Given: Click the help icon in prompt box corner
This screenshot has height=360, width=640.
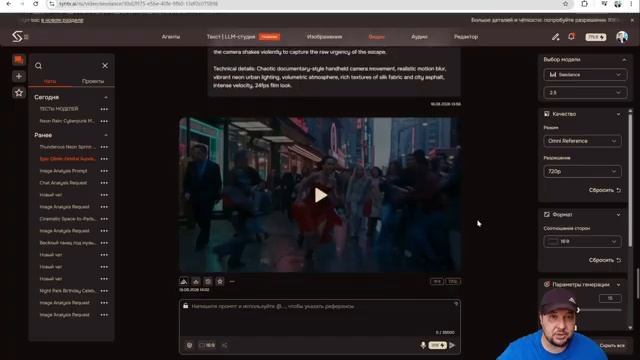Looking at the screenshot, I should [456, 304].
